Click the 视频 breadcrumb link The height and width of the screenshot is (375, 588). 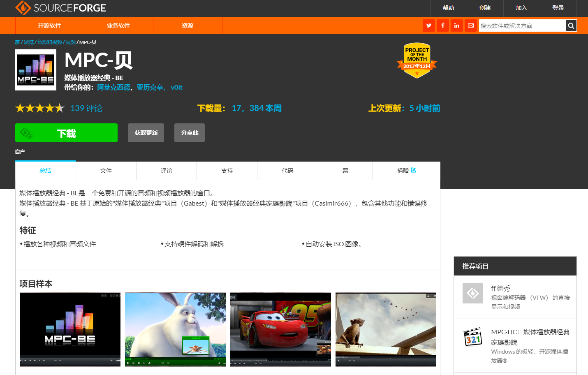(71, 42)
